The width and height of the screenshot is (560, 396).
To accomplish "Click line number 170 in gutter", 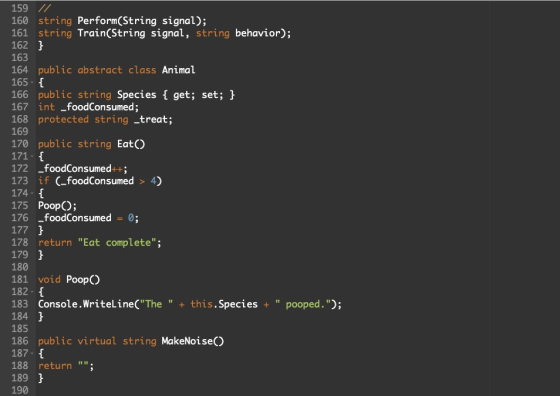I will [20, 144].
